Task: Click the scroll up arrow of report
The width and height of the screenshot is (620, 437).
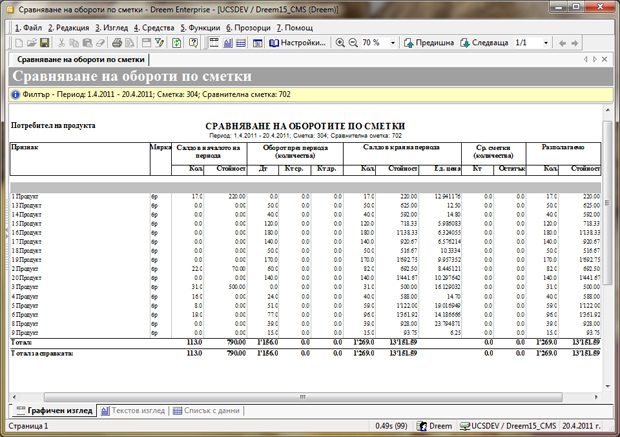Action: pyautogui.click(x=608, y=110)
